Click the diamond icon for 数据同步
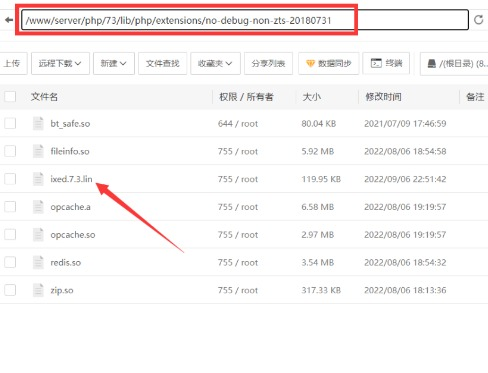This screenshot has height=373, width=488. (x=310, y=63)
